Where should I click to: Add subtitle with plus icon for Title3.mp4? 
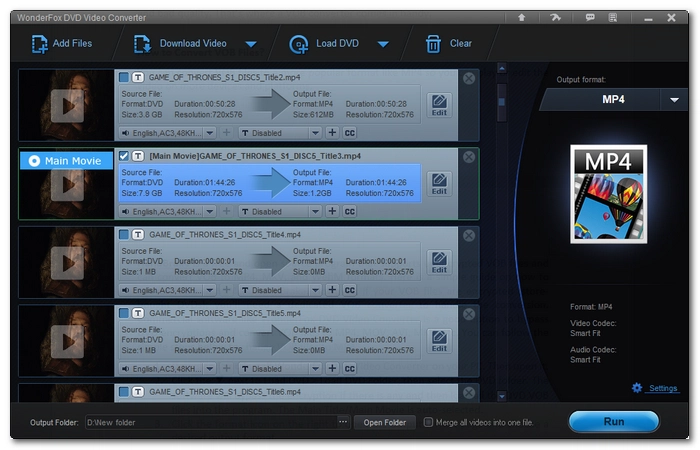point(332,211)
